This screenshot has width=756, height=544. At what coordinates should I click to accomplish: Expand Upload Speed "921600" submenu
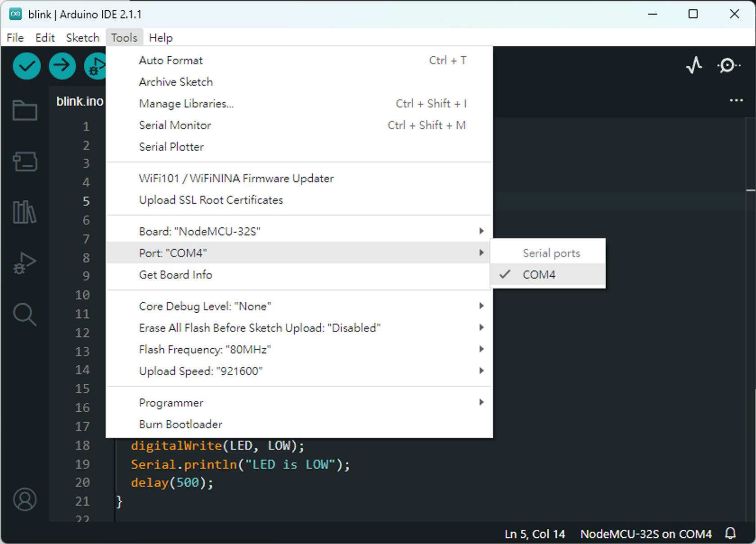[299, 371]
